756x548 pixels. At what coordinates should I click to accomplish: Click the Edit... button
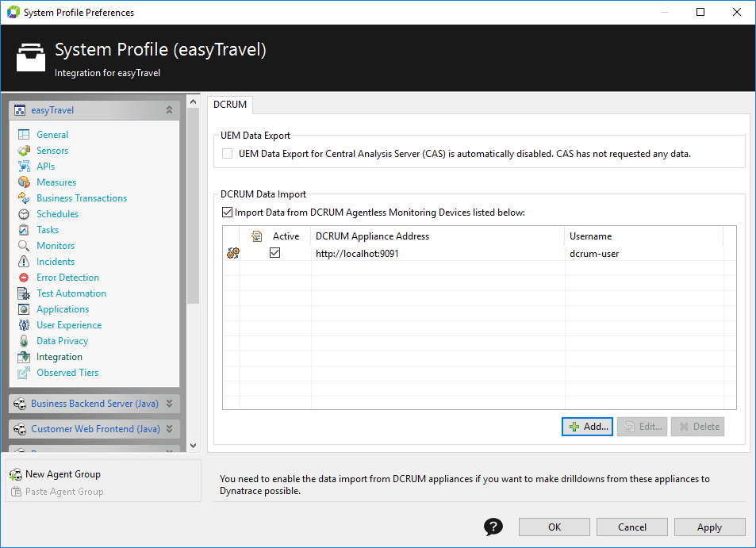point(643,427)
